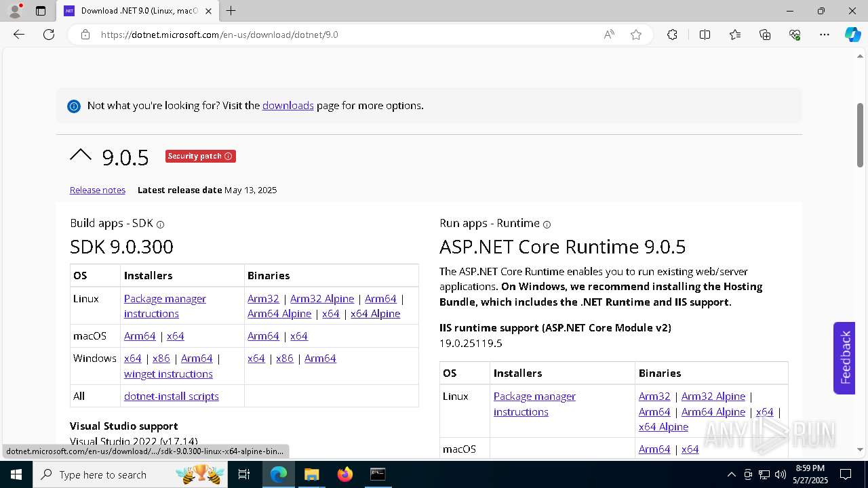Screen dimensions: 868x488
Task: Close the Download .NET 9.0 tab
Action: pyautogui.click(x=208, y=11)
